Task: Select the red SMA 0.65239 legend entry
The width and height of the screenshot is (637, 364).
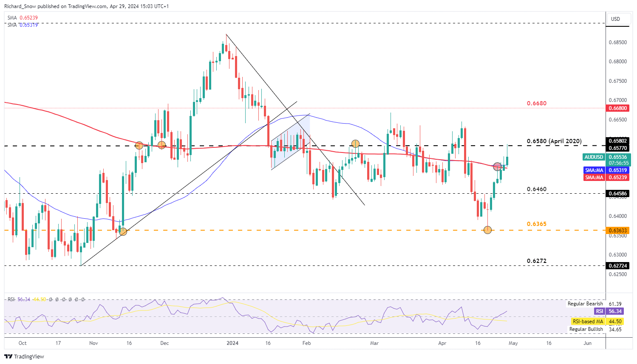Action: tap(23, 18)
